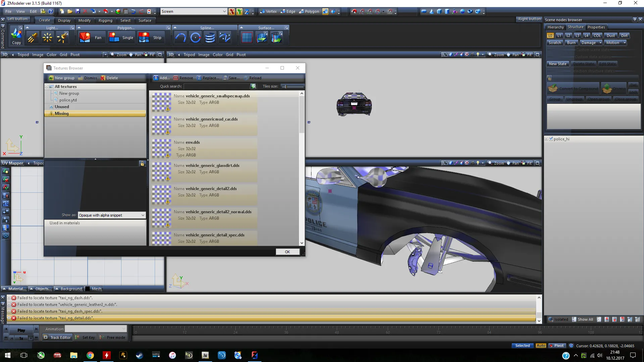Toggle the X axis constraint button
The image size is (644, 362).
click(x=232, y=11)
